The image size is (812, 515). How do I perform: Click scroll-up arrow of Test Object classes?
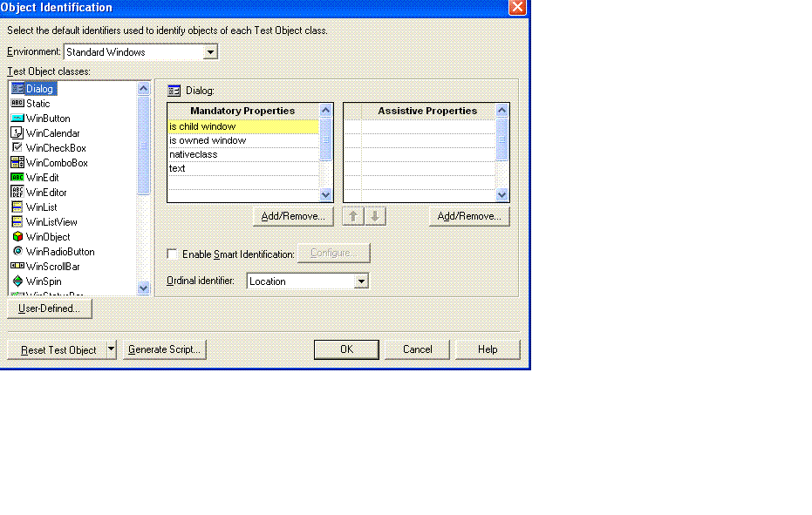143,89
